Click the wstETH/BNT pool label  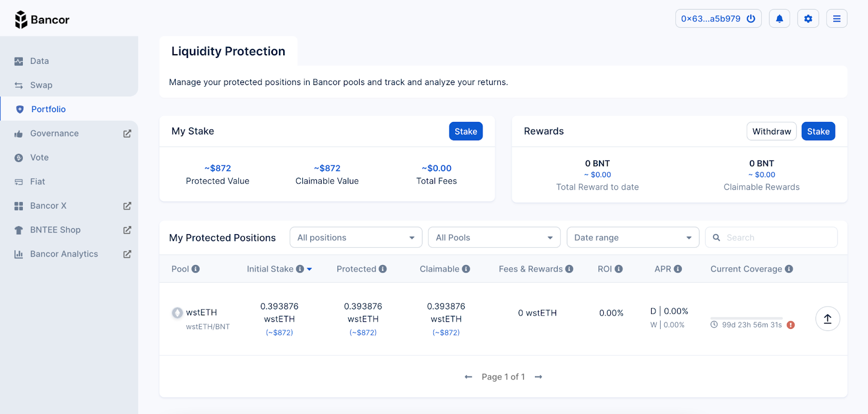208,327
